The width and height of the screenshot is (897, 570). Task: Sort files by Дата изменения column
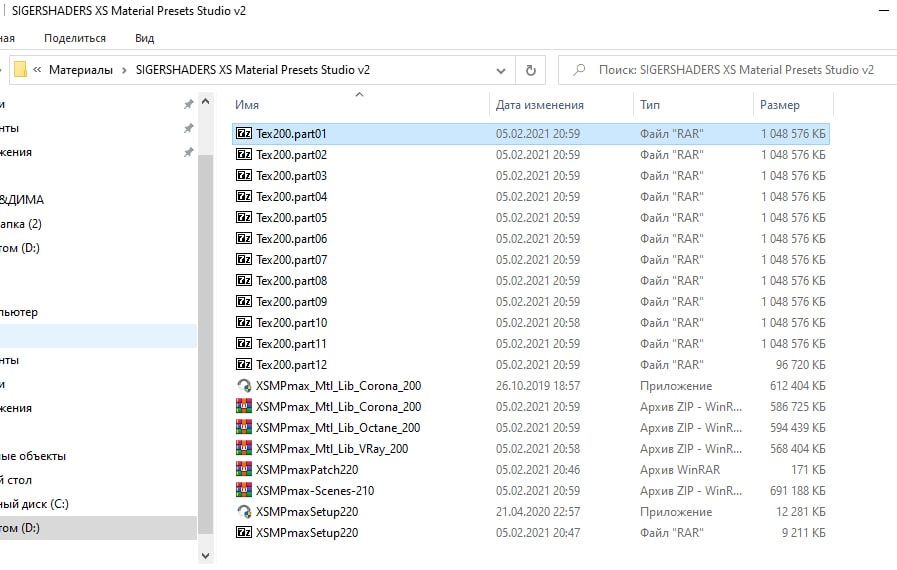pyautogui.click(x=539, y=105)
